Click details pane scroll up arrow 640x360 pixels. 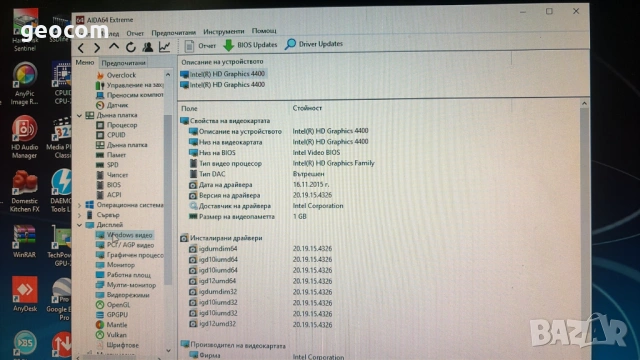point(584,104)
